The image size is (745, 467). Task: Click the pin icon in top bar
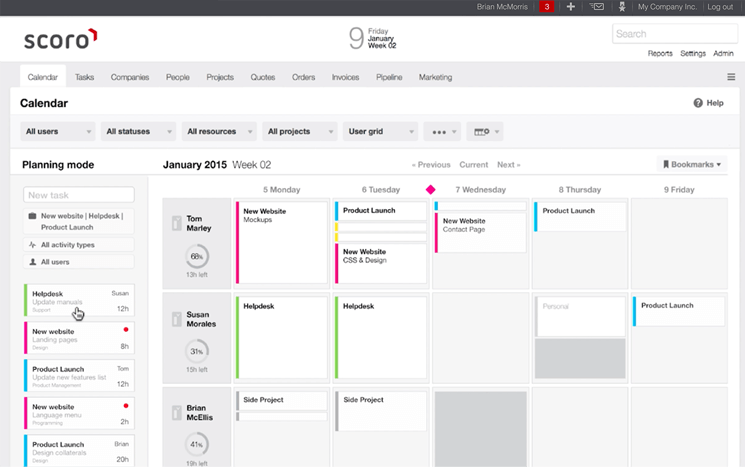622,7
